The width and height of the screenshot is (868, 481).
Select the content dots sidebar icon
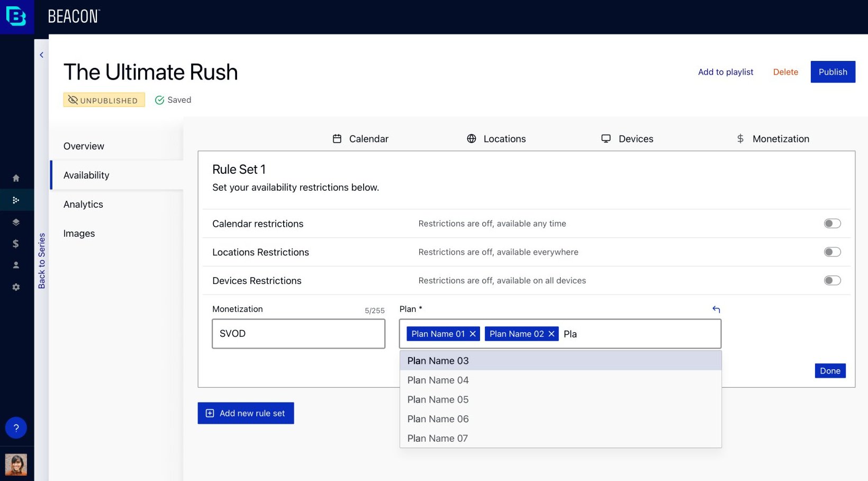16,200
